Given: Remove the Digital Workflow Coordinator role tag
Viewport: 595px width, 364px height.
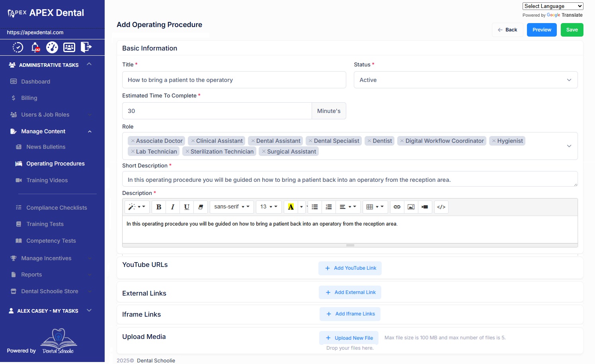Looking at the screenshot, I should point(402,141).
